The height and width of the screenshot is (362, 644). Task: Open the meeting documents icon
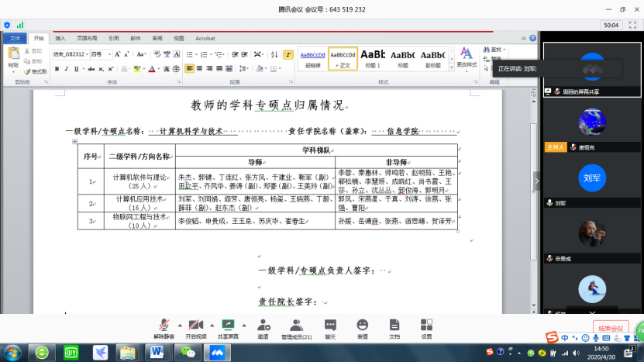tap(394, 326)
